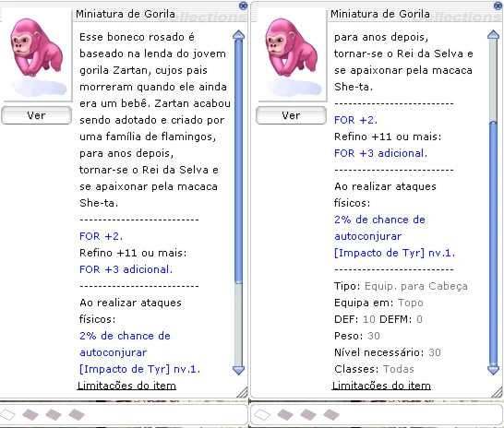Image resolution: width=504 pixels, height=428 pixels.
Task: Close the left Miniatura de Gorila window
Action: (243, 6)
